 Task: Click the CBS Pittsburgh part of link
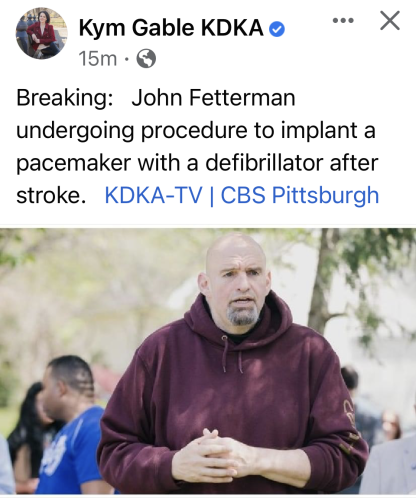(300, 195)
